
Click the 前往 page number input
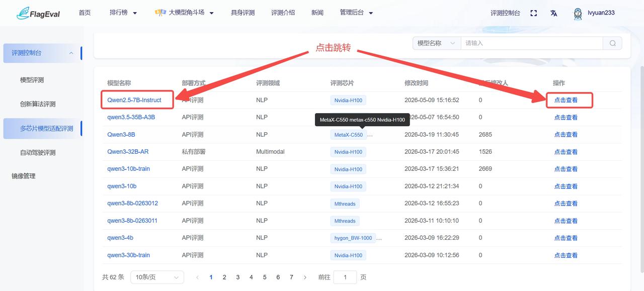point(345,277)
